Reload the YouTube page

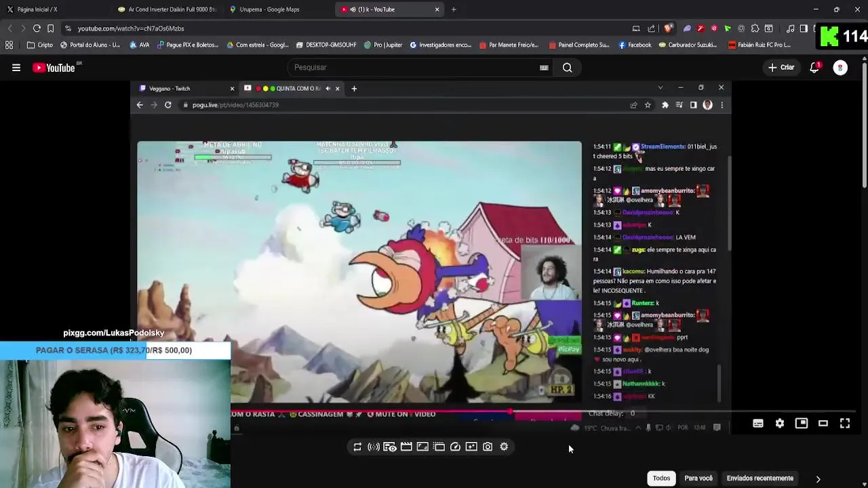coord(37,28)
